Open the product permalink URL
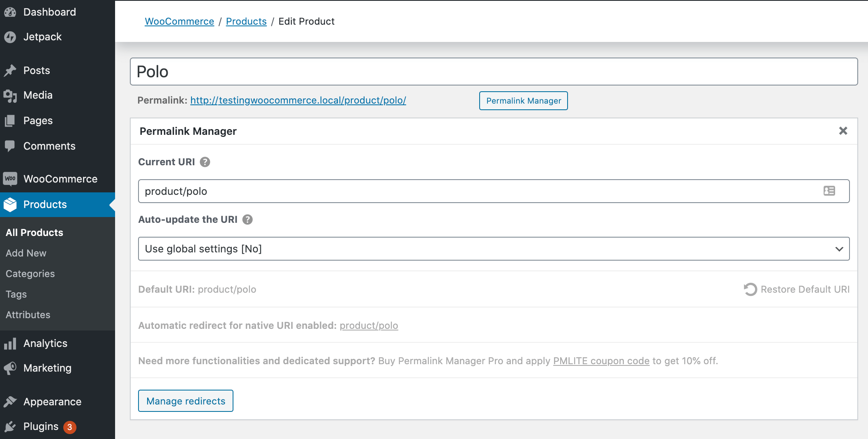The width and height of the screenshot is (868, 439). pos(298,100)
